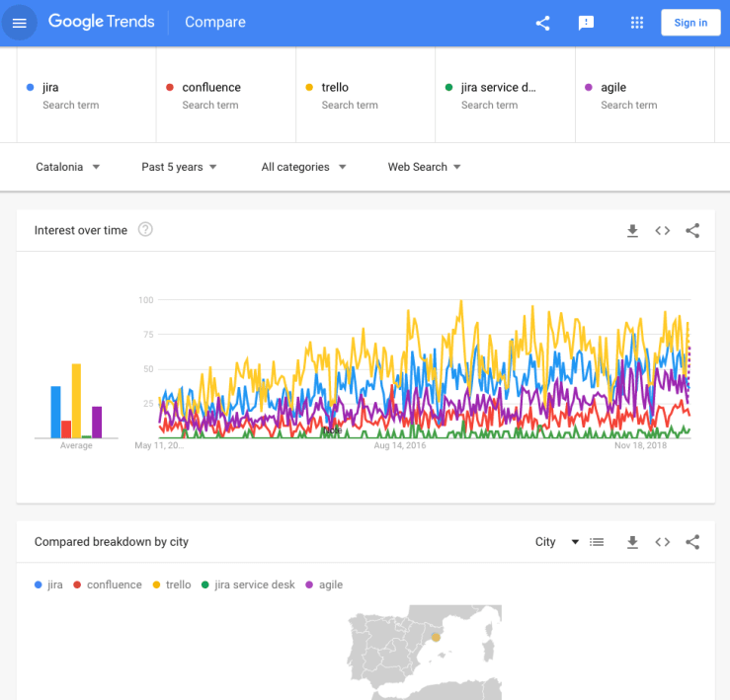This screenshot has width=730, height=700.
Task: Open the send feedback icon
Action: [x=587, y=23]
